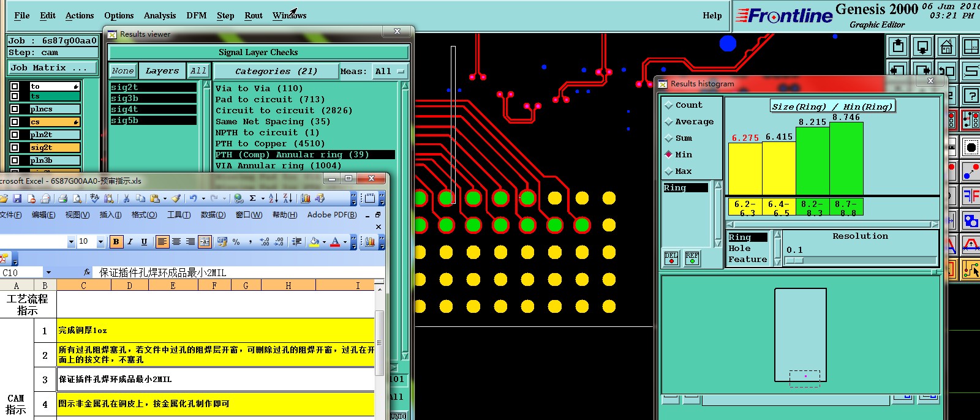
Task: Open the font name dropdown arrow in Excel
Action: coord(71,242)
